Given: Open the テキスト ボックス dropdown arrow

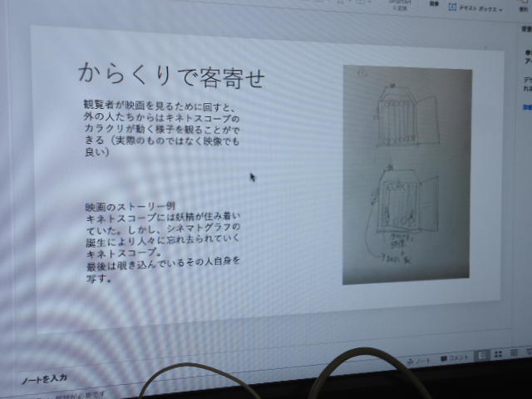Looking at the screenshot, I should click(x=500, y=10).
